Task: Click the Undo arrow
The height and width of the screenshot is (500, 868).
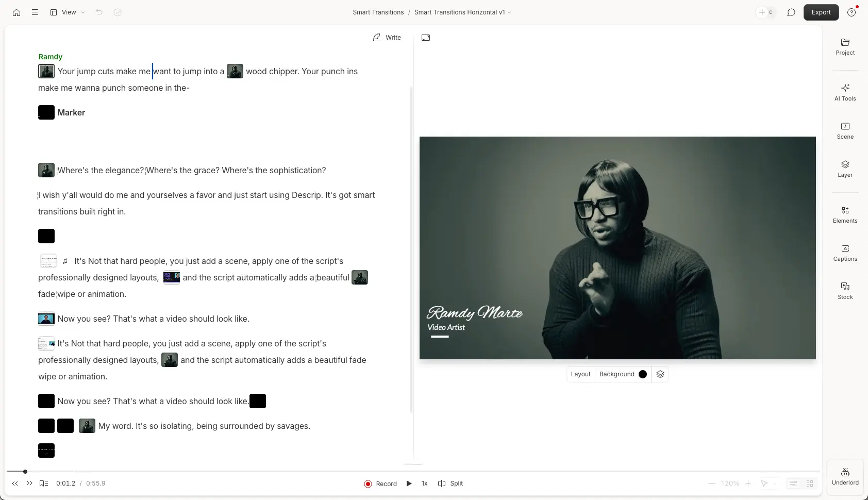Action: tap(99, 12)
